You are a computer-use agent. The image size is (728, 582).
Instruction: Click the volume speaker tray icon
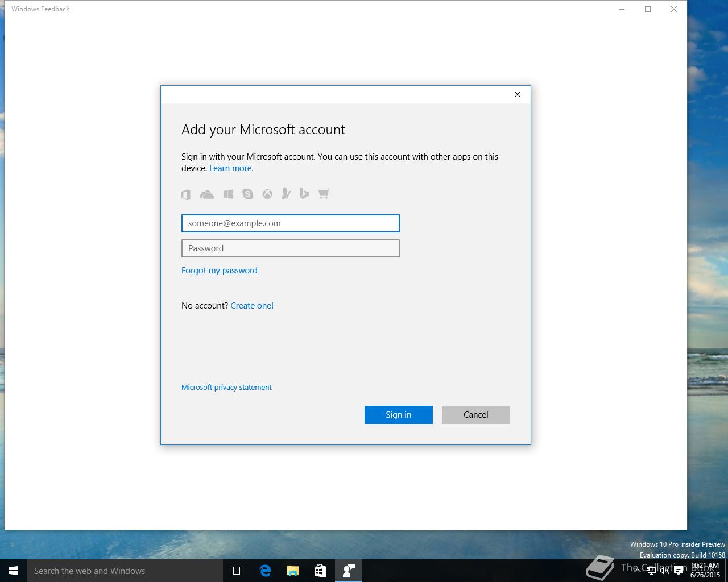coord(665,571)
